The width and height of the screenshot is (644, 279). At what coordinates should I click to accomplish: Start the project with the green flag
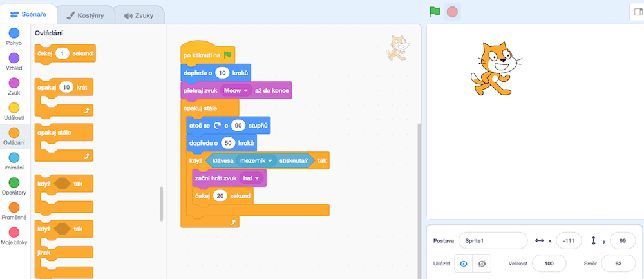point(435,12)
